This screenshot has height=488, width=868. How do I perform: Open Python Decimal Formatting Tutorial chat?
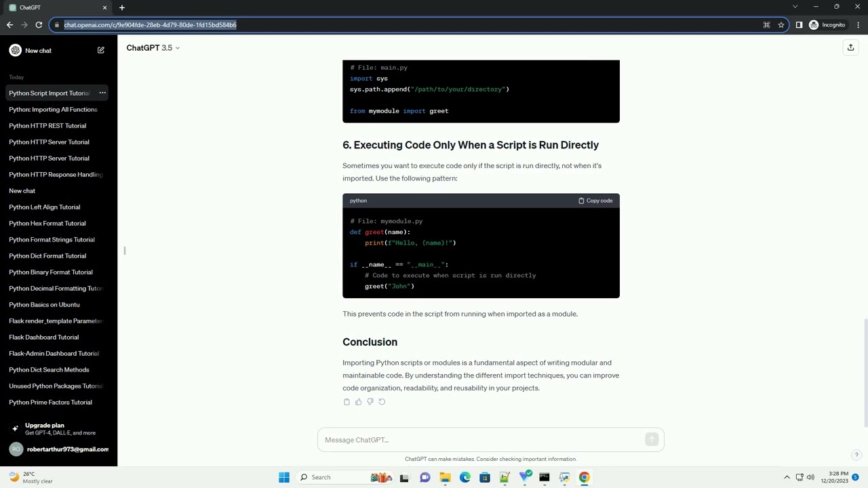tap(56, 288)
